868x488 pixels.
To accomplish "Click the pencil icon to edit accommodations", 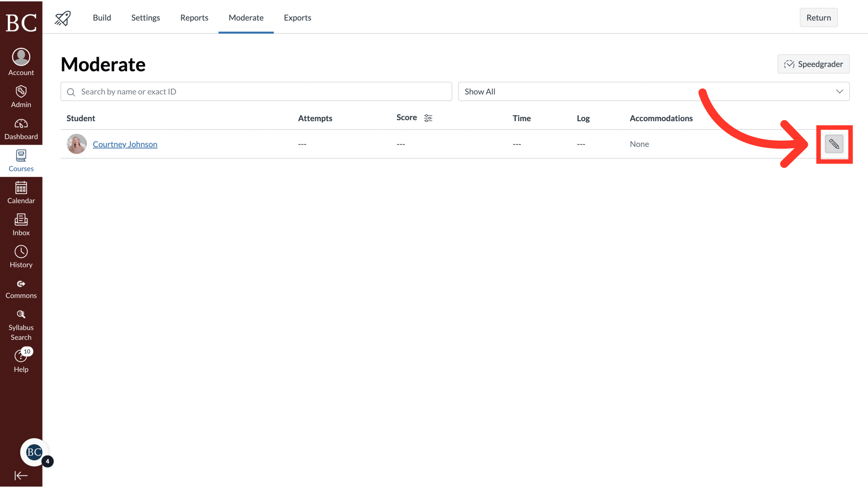I will coord(834,144).
